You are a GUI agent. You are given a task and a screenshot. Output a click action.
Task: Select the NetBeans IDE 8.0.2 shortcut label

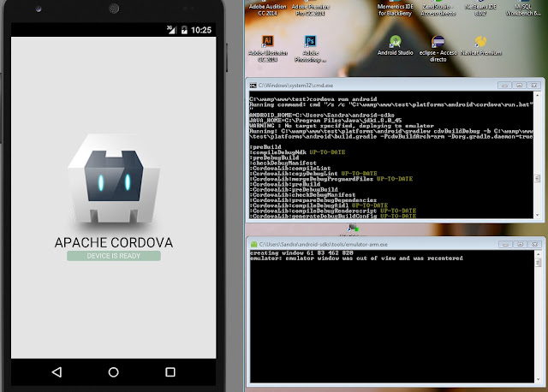pyautogui.click(x=480, y=9)
